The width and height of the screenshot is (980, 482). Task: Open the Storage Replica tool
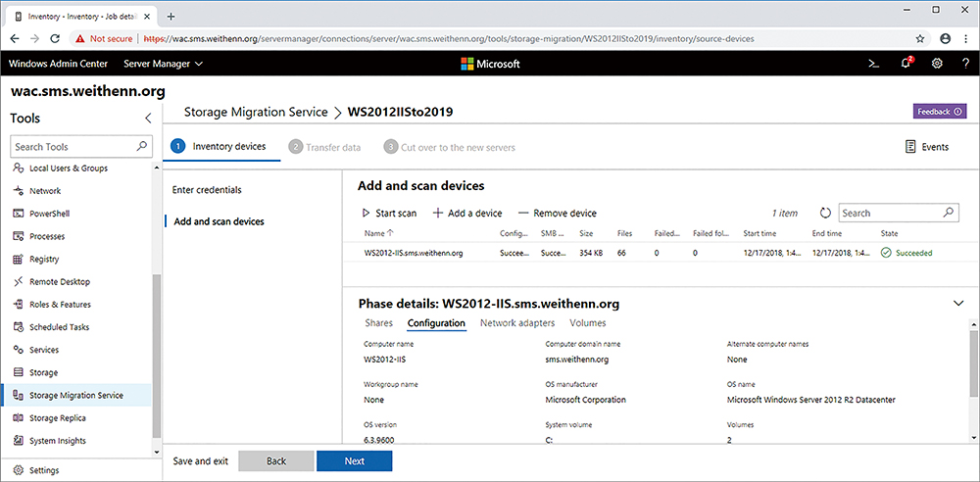(x=58, y=417)
